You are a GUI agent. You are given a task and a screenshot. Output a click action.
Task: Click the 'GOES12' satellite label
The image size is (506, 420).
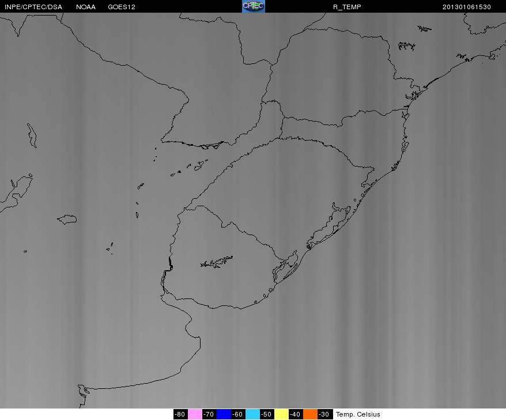point(122,7)
